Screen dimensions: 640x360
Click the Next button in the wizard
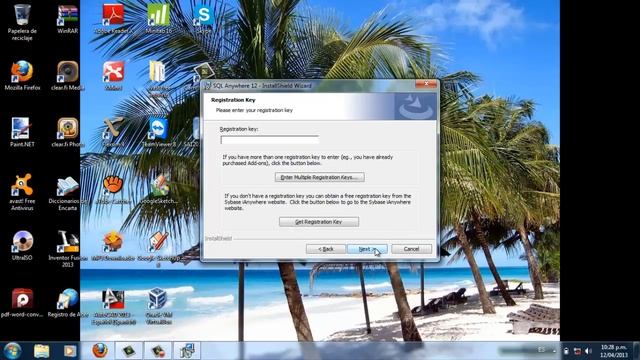367,249
